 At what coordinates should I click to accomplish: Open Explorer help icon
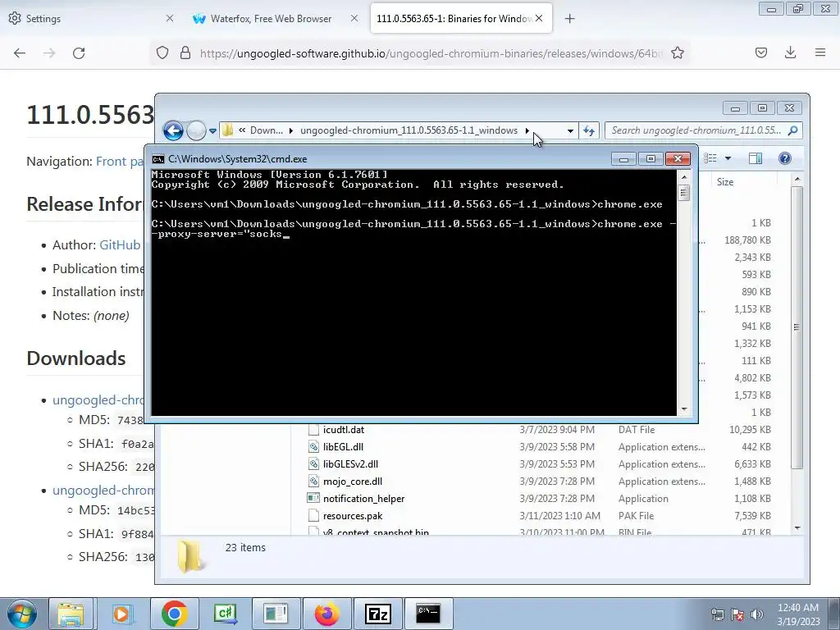(785, 158)
